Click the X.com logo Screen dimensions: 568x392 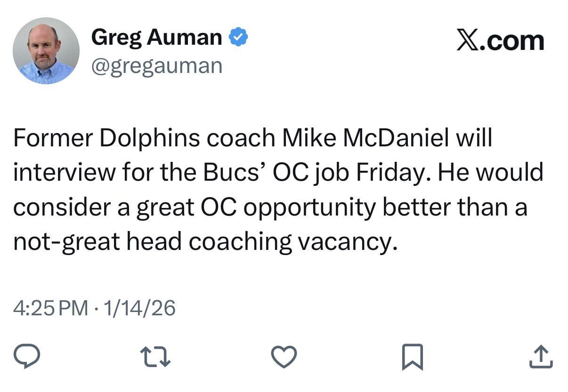[x=501, y=40]
